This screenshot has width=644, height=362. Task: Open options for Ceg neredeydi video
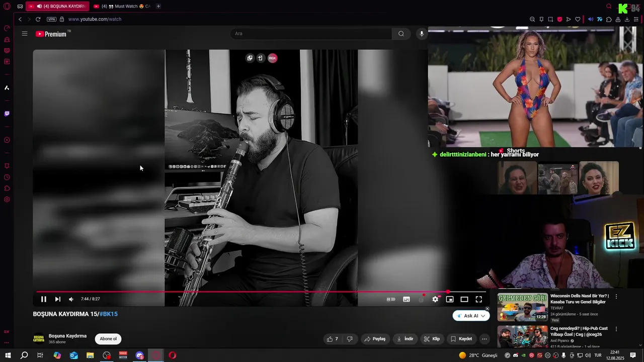coord(616,329)
